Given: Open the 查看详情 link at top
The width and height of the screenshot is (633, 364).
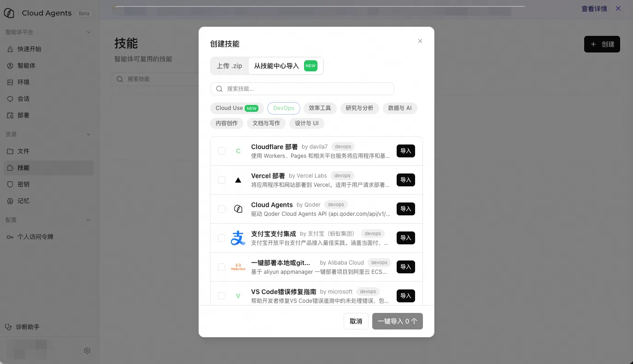Looking at the screenshot, I should (594, 9).
